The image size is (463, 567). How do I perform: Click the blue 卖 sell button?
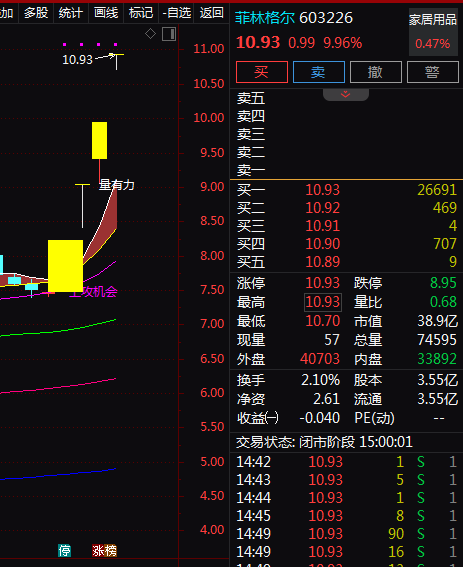click(319, 72)
